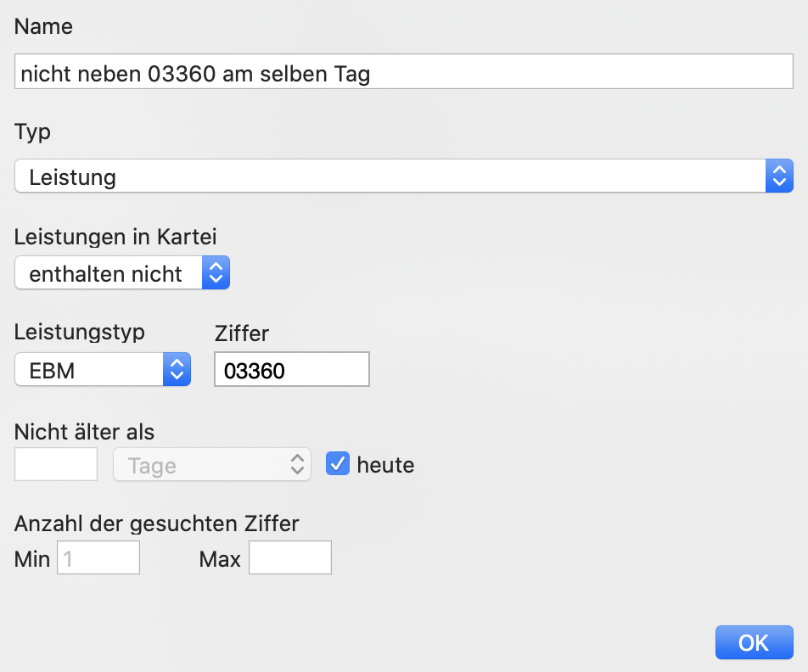Click the Leistungstyp label
Image resolution: width=808 pixels, height=672 pixels.
pyautogui.click(x=80, y=333)
